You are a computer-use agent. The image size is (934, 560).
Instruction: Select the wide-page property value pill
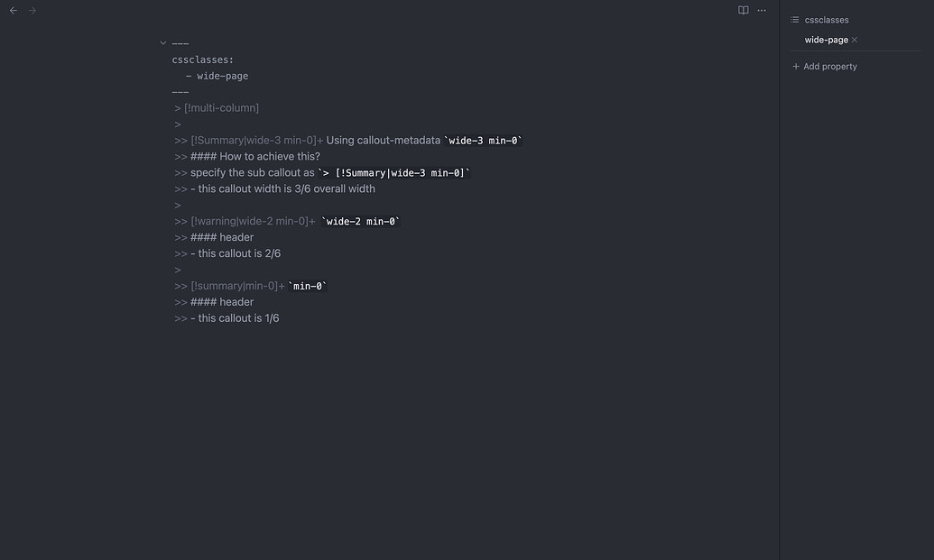tap(826, 40)
